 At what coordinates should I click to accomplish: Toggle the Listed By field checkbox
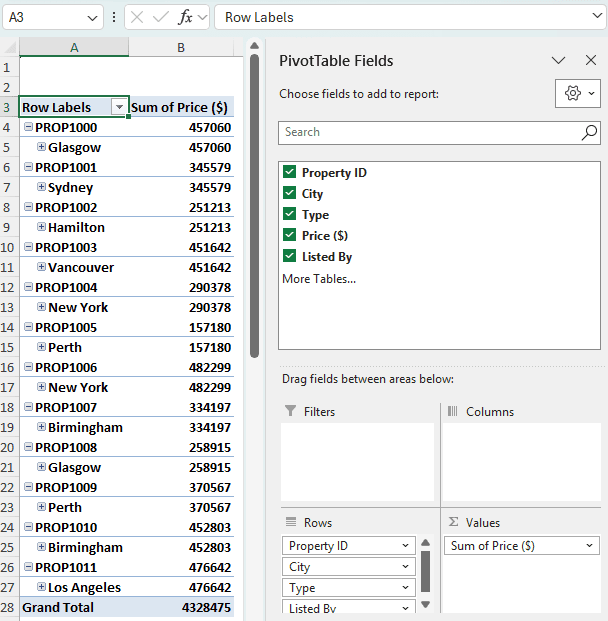(290, 257)
